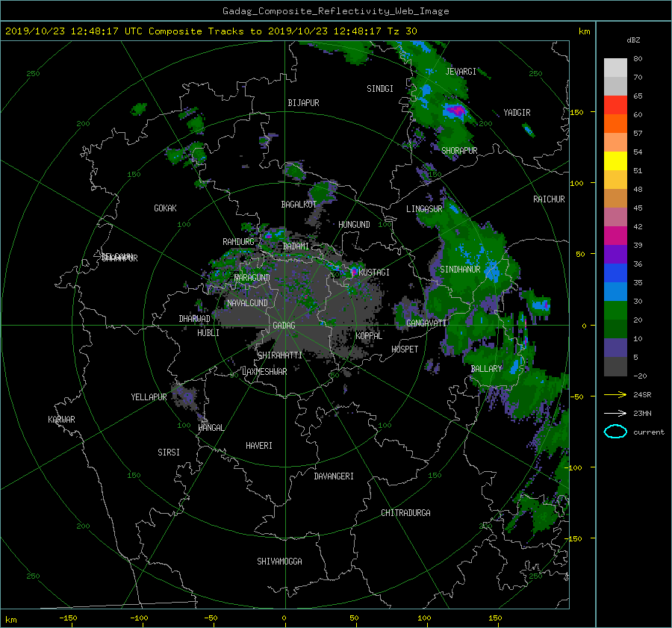Click the HOSPET city label

click(405, 349)
